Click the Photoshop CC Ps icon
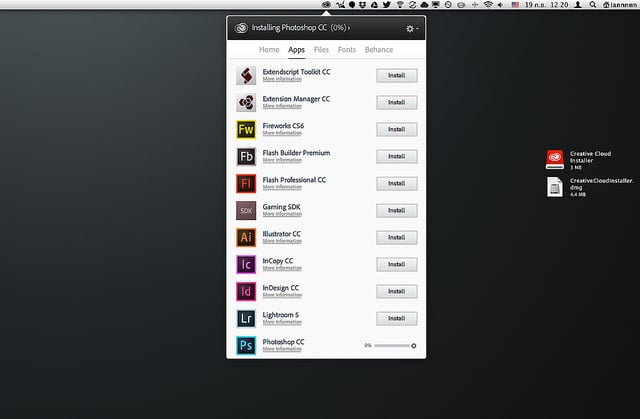This screenshot has height=419, width=640. coord(246,346)
